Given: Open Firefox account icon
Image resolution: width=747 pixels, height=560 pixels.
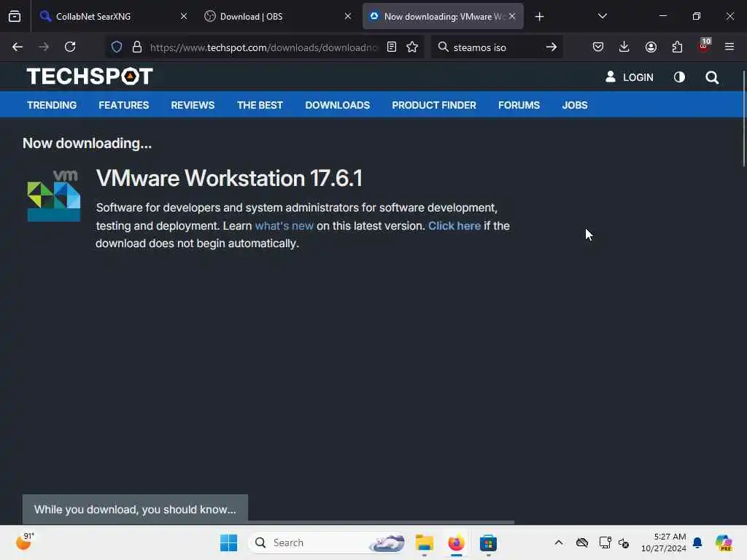Looking at the screenshot, I should coord(651,47).
